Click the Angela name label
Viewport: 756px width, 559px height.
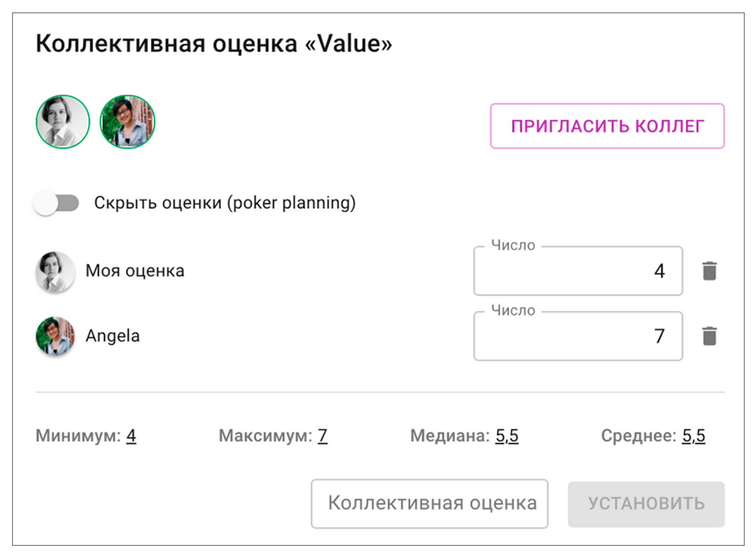pyautogui.click(x=113, y=336)
